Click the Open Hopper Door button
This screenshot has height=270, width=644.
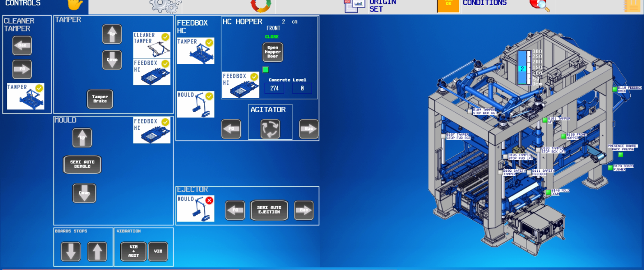click(x=273, y=52)
